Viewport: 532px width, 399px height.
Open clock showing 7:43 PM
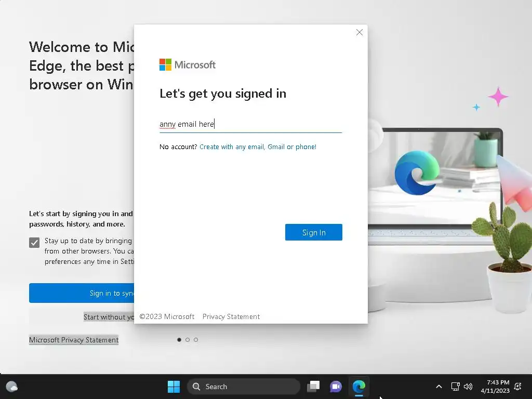pyautogui.click(x=495, y=387)
